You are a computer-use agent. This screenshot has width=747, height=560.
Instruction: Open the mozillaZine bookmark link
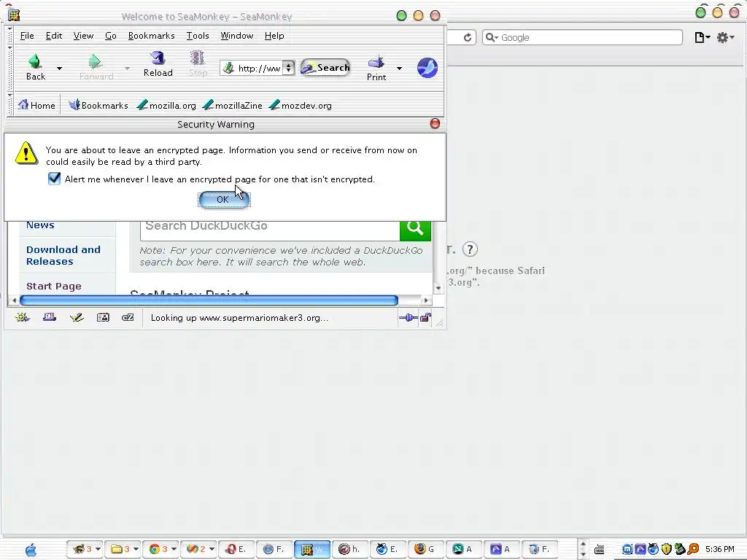point(233,105)
